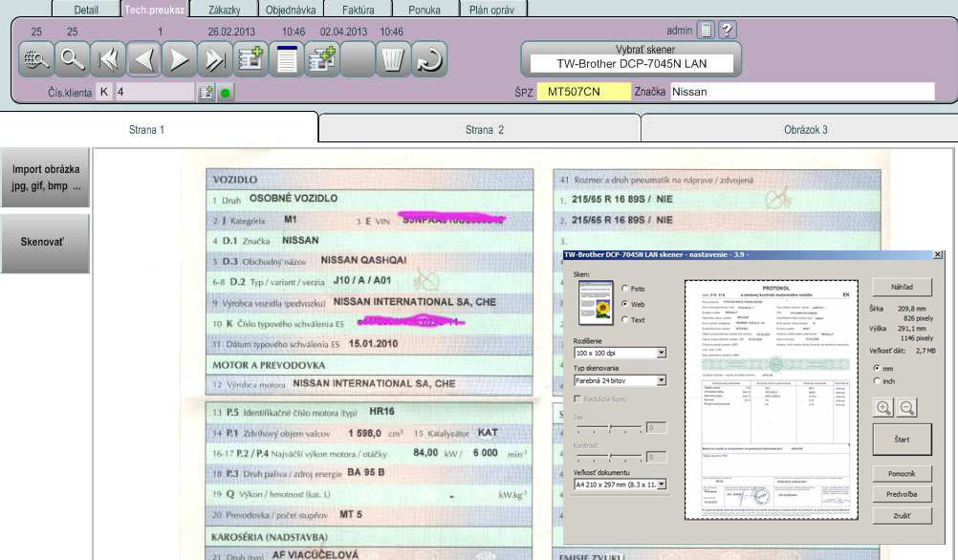This screenshot has width=958, height=560.
Task: Open the calculator icon next to admin
Action: [706, 30]
